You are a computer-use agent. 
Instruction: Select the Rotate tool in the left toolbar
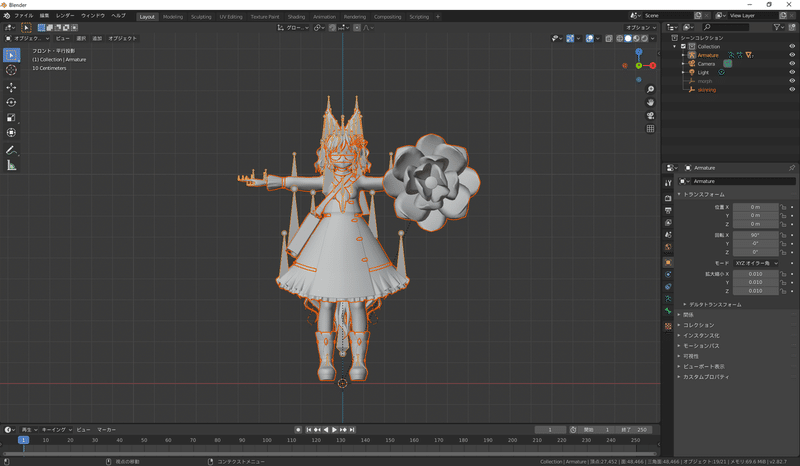click(11, 102)
